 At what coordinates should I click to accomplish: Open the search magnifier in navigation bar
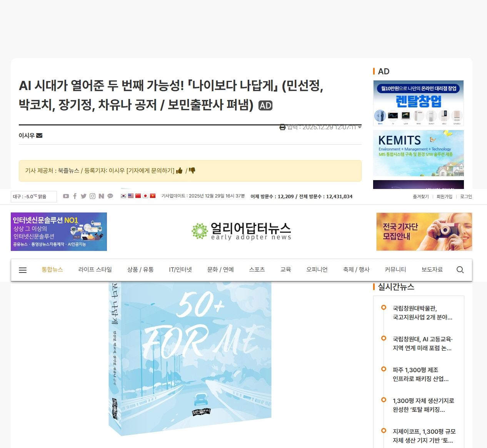[x=460, y=270]
